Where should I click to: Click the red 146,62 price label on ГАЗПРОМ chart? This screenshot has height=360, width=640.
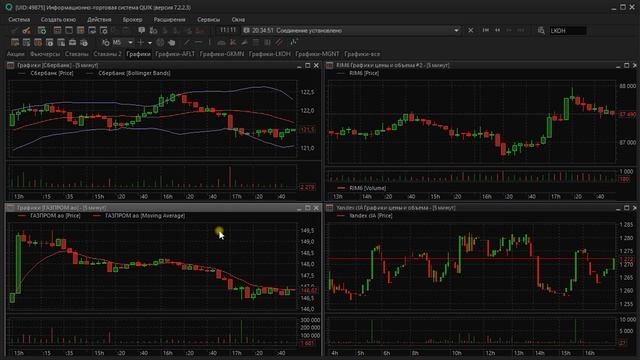[x=308, y=291]
